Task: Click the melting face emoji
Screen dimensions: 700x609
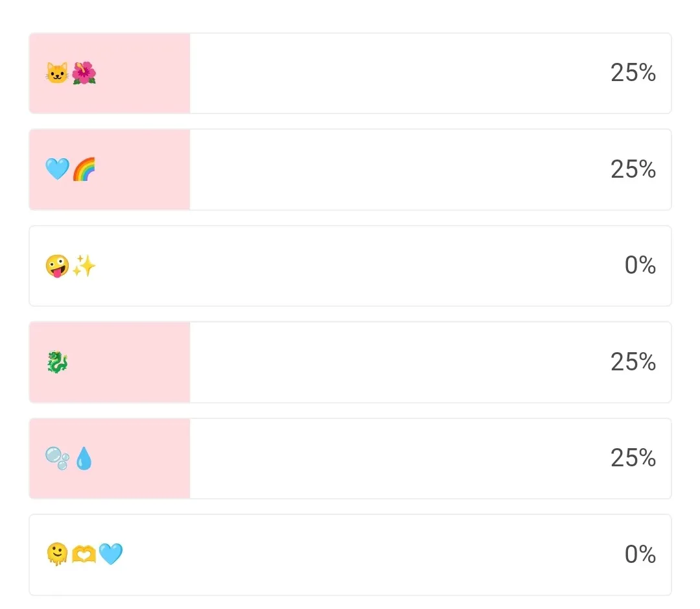Action: pyautogui.click(x=57, y=555)
